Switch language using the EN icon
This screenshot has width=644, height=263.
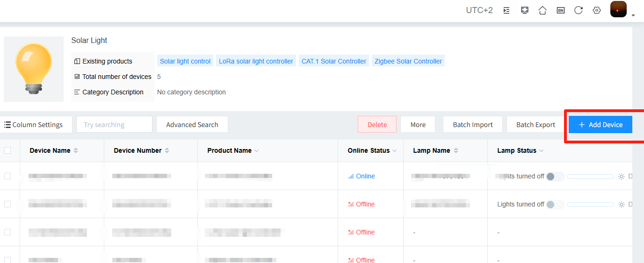tap(560, 10)
